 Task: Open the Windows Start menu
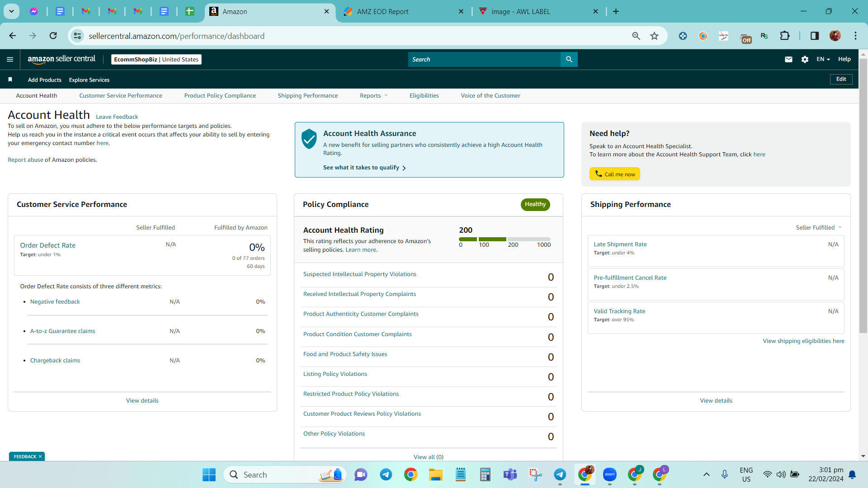click(209, 474)
